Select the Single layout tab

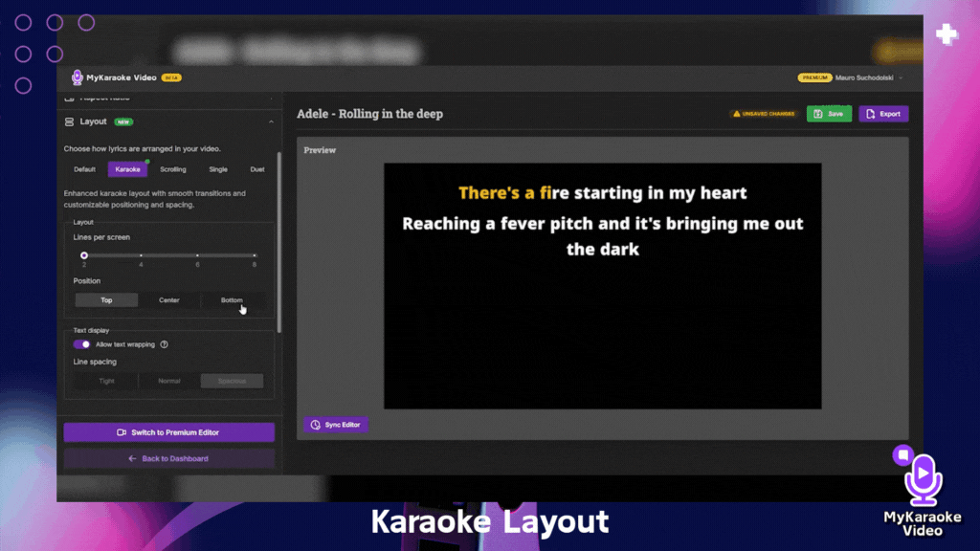[218, 169]
